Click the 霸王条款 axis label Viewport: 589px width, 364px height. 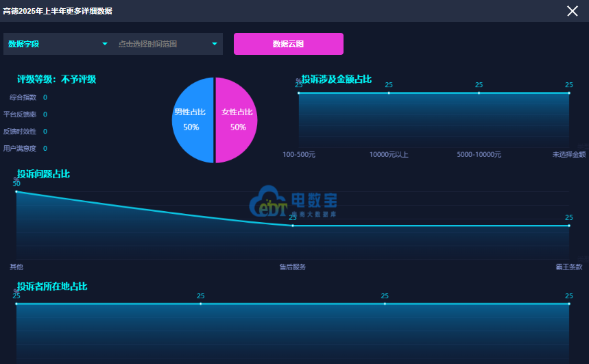[569, 267]
